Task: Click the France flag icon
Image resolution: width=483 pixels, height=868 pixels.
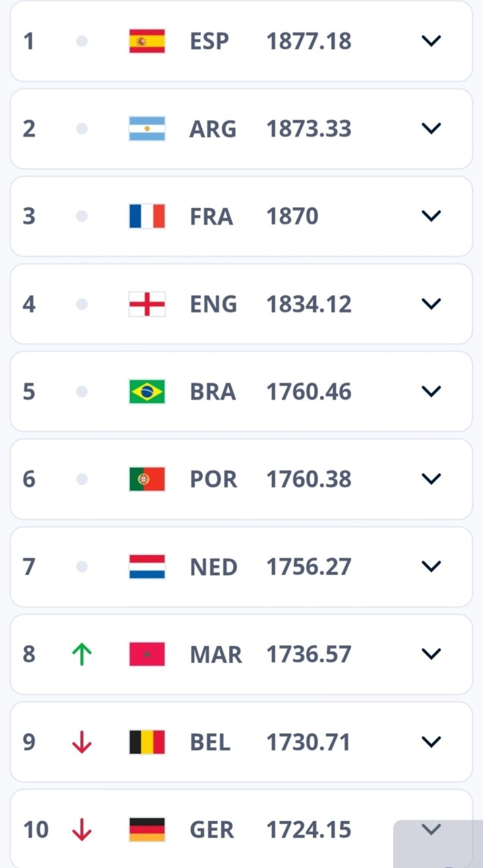Action: (x=147, y=216)
